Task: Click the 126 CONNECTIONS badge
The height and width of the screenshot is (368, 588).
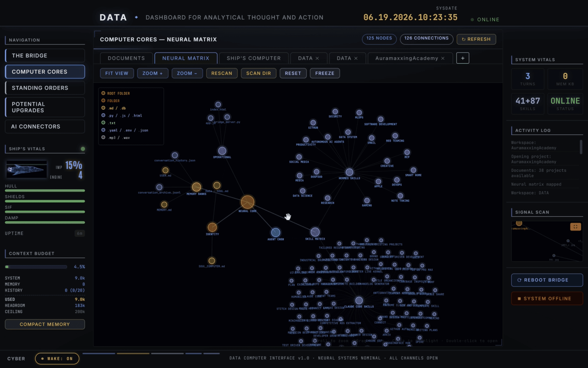Action: tap(427, 39)
